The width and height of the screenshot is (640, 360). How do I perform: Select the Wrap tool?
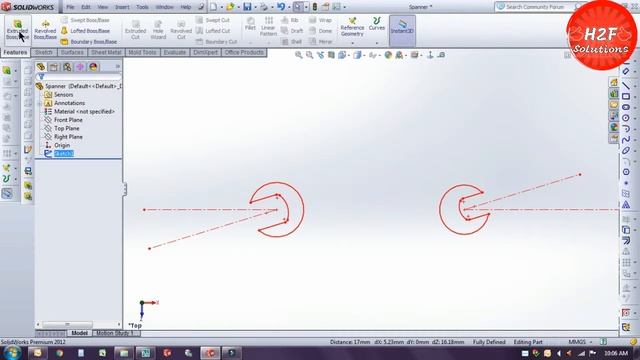pos(320,20)
